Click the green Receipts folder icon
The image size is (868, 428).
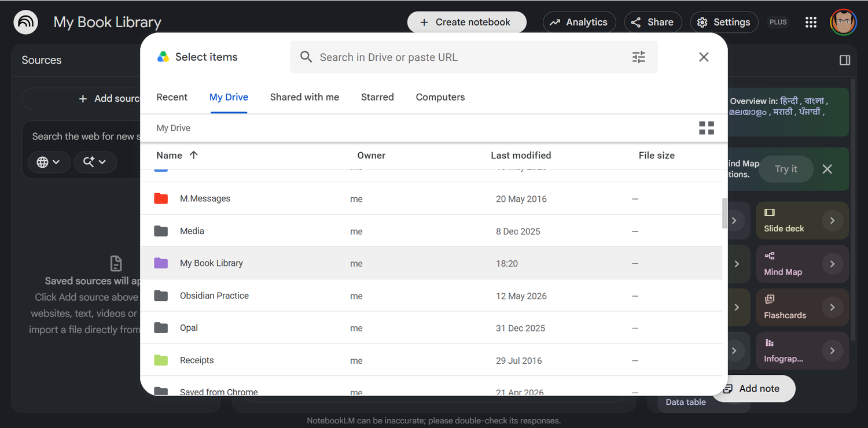[x=161, y=360]
